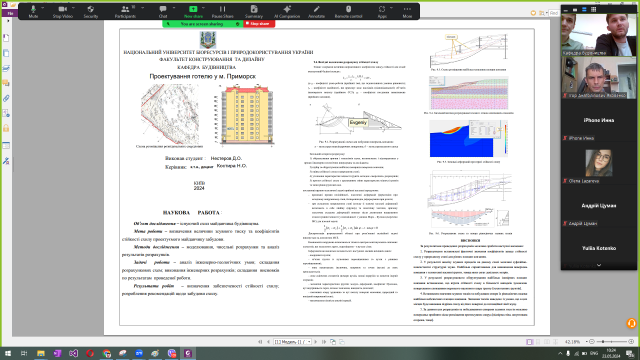Expand the Mute audio options arrow
Image resolution: width=640 pixels, height=360 pixels.
click(43, 8)
